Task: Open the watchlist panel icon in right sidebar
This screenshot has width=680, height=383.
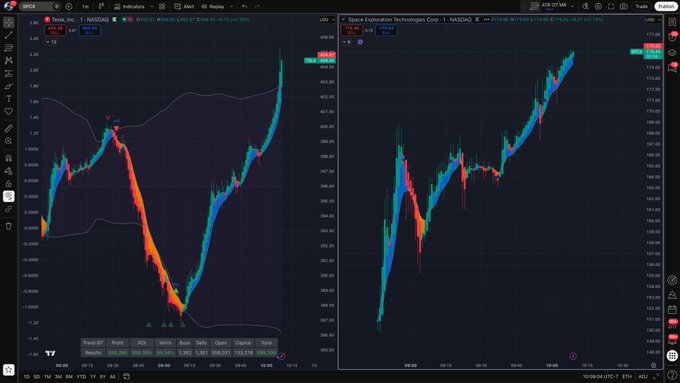Action: (x=672, y=22)
